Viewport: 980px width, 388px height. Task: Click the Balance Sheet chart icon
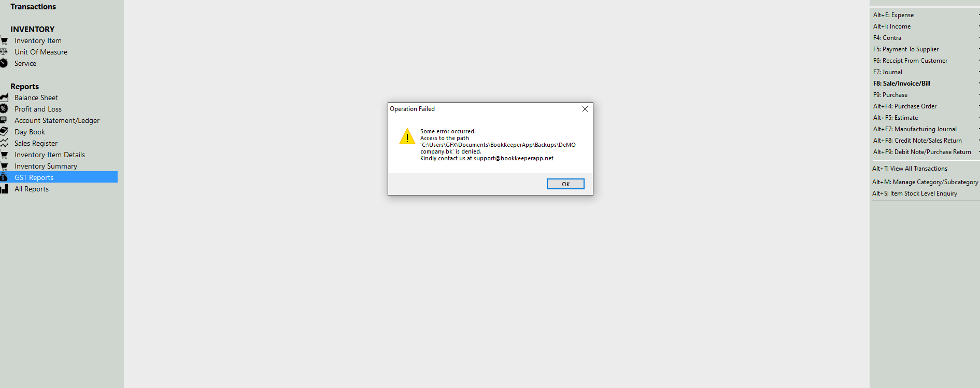pyautogui.click(x=4, y=98)
